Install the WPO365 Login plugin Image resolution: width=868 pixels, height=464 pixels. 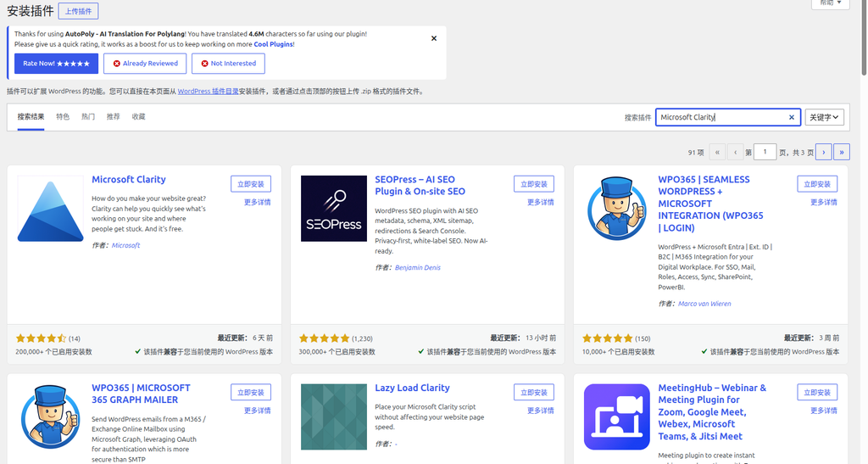(817, 184)
